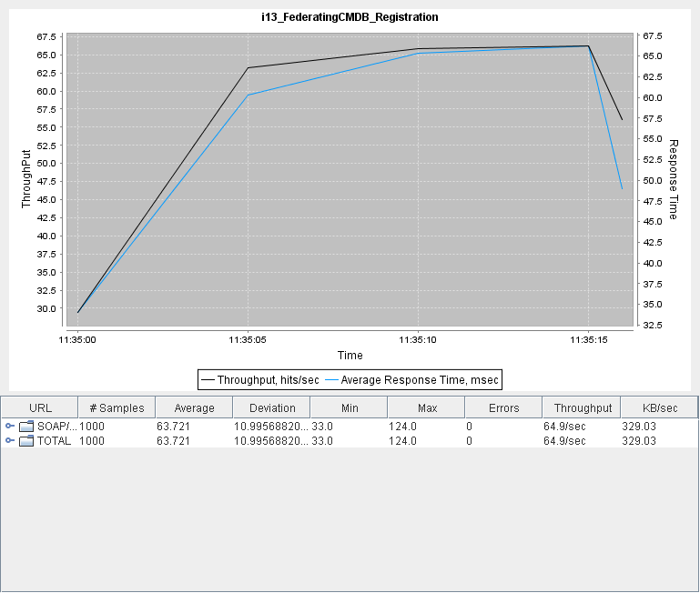700x593 pixels.
Task: Click deviation 10.99568820... in SOAP row
Action: (271, 427)
